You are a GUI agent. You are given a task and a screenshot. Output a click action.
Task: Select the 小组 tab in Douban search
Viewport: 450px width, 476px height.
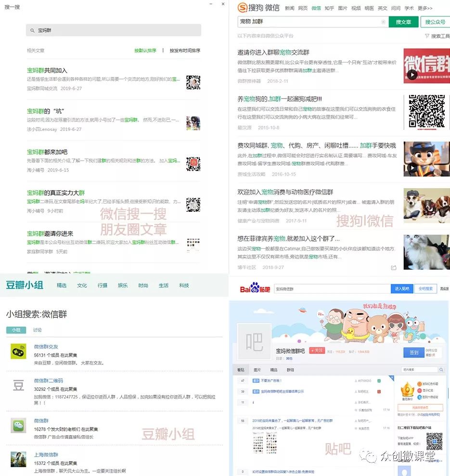(x=16, y=330)
